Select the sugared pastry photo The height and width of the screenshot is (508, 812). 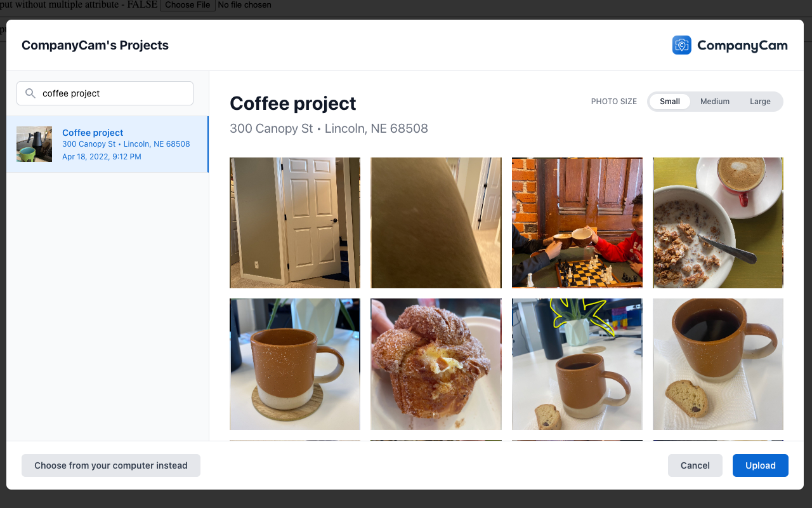(436, 364)
